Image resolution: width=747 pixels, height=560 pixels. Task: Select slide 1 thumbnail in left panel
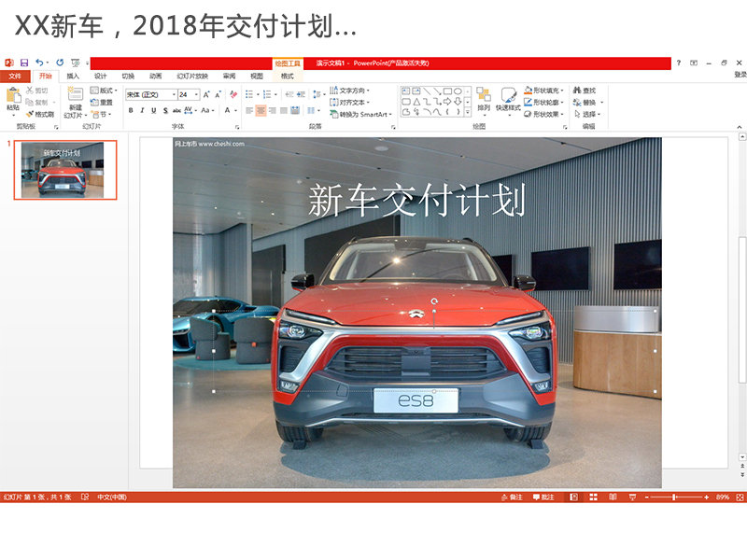tap(65, 170)
